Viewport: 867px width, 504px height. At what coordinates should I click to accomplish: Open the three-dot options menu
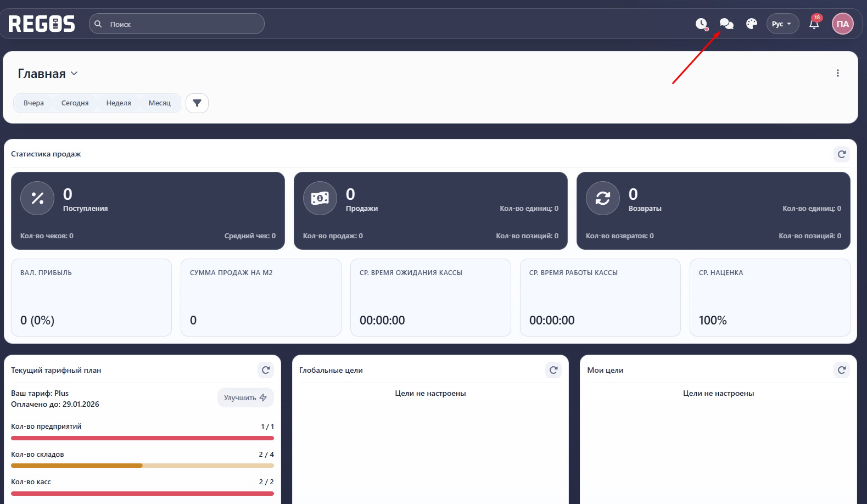pyautogui.click(x=838, y=73)
